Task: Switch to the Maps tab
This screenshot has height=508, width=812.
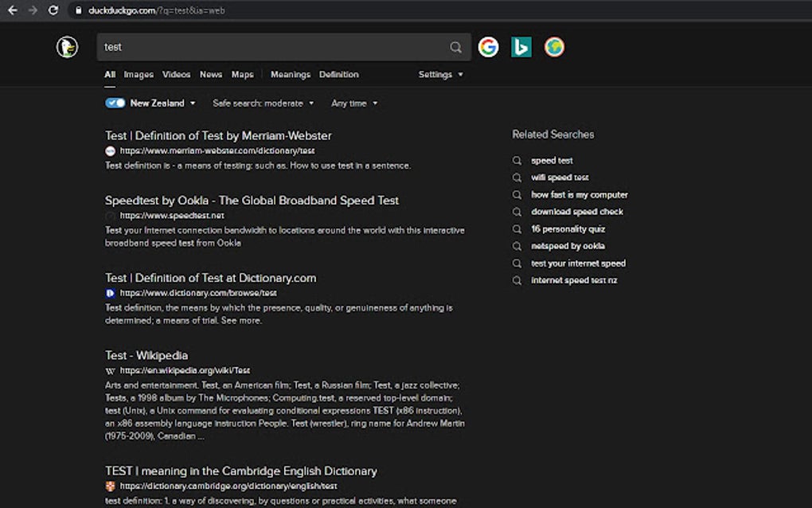Action: [x=242, y=75]
